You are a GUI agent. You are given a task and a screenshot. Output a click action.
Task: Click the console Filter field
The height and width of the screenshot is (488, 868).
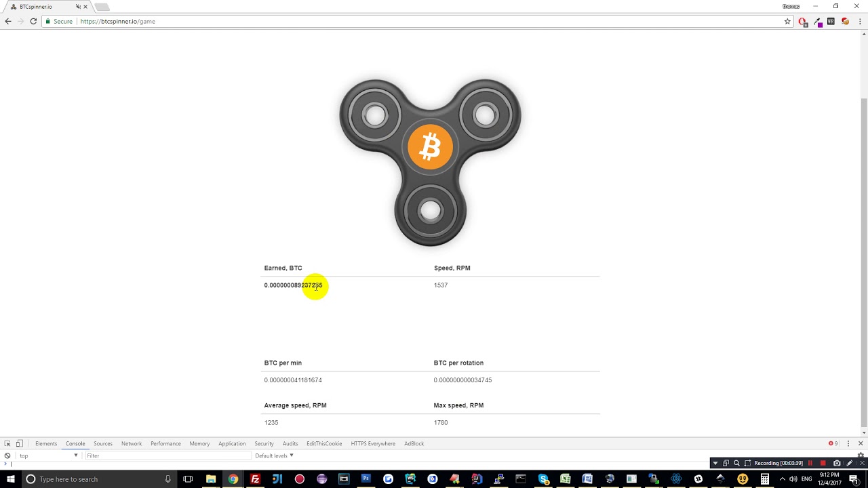point(167,456)
